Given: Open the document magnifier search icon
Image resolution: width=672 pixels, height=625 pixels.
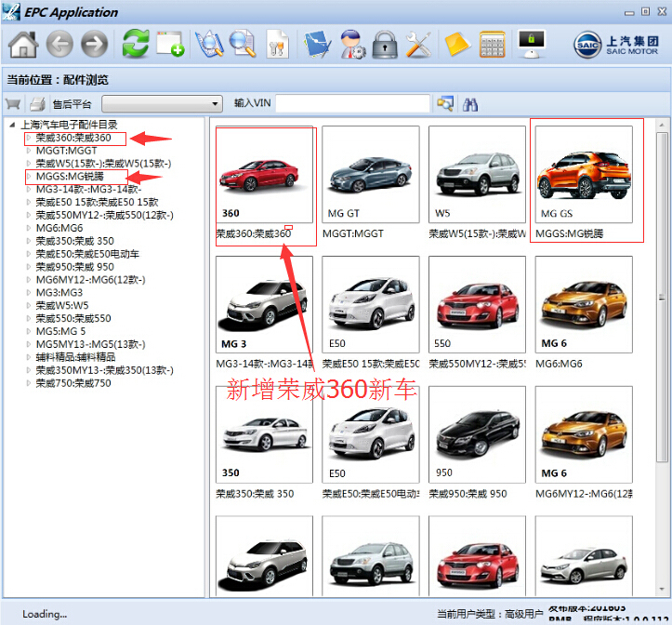Looking at the screenshot, I should click(x=243, y=44).
